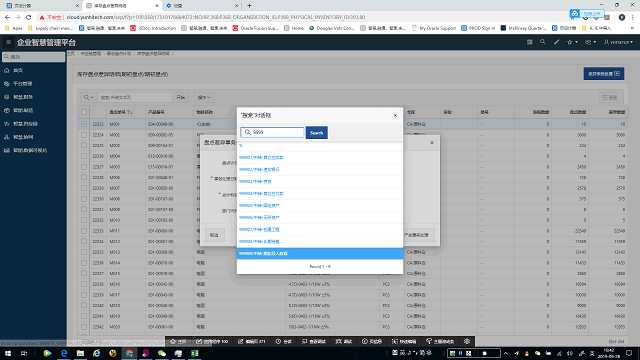The width and height of the screenshot is (640, 360).
Task: Check the checkbox for row 22339 M017
Action: pyautogui.click(x=84, y=295)
